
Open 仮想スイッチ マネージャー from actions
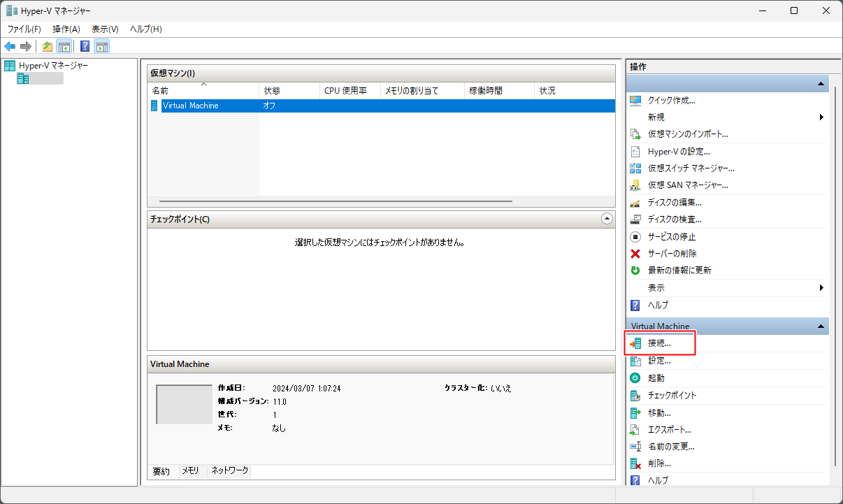point(691,168)
